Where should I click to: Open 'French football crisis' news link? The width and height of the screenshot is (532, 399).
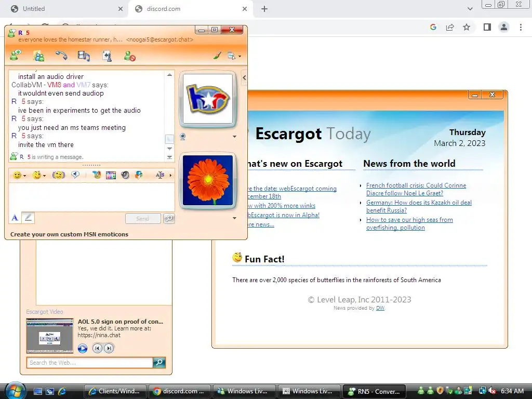416,189
